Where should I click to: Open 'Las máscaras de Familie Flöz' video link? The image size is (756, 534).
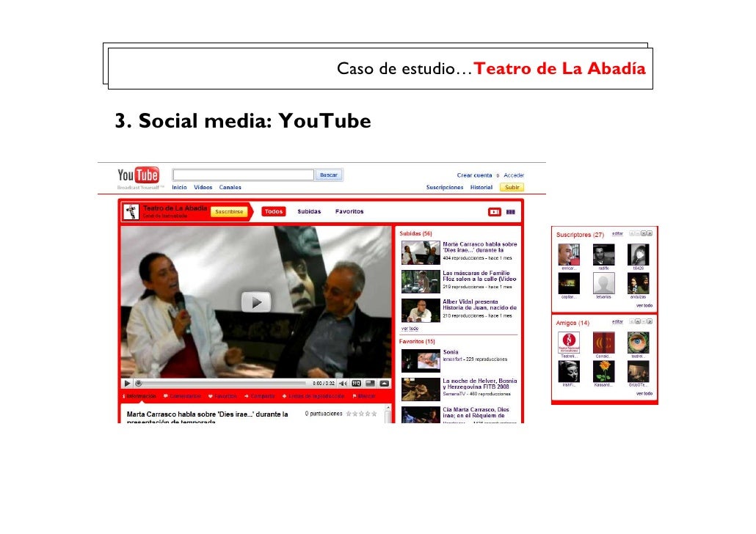479,276
